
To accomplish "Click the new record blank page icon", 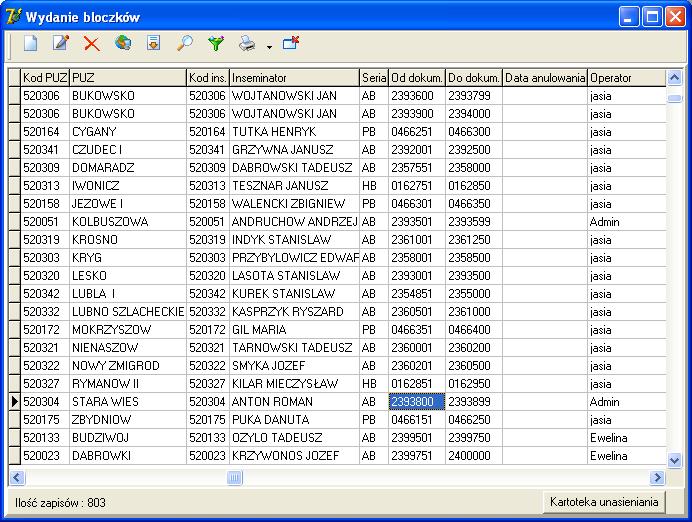I will tap(30, 43).
